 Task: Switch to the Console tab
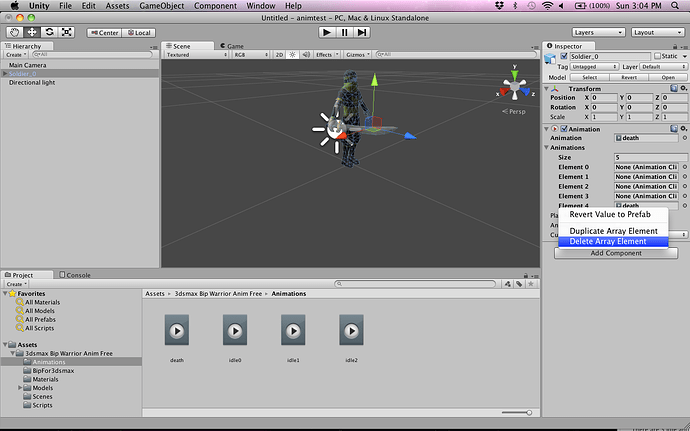(75, 275)
